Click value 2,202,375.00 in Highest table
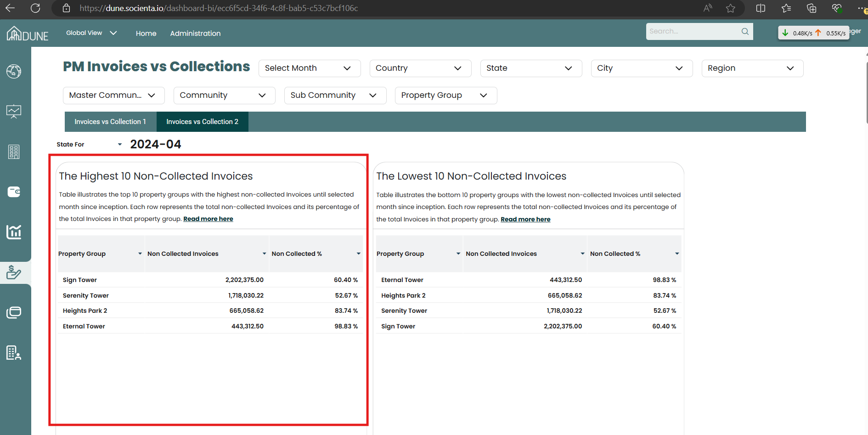 pos(244,280)
